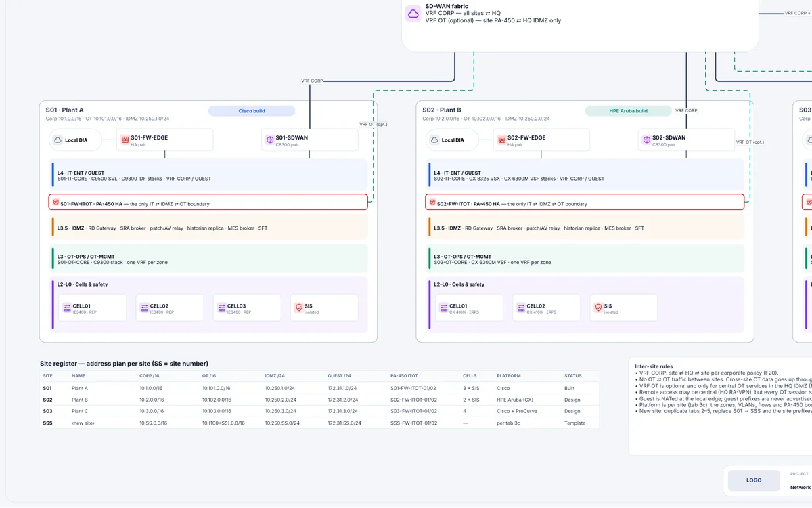Select the S02 CELL01 switch icon

click(444, 308)
